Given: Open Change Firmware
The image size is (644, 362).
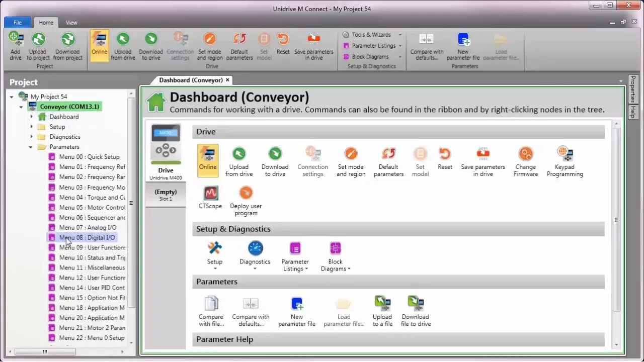Looking at the screenshot, I should (526, 161).
